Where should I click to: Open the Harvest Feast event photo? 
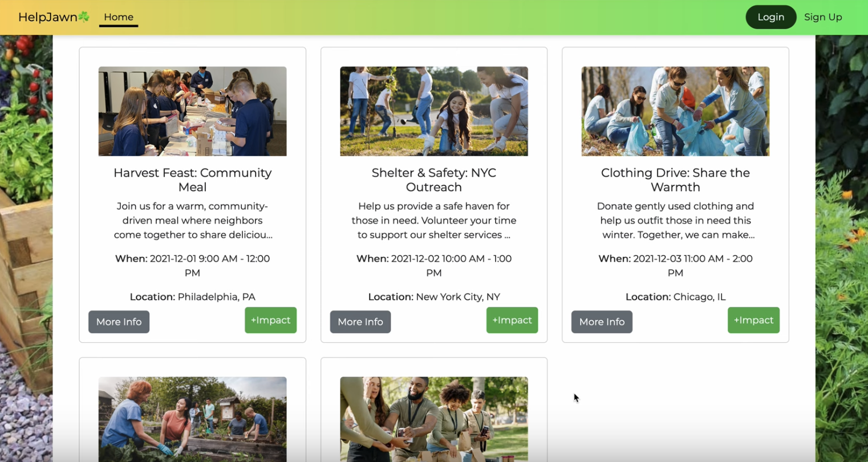pos(192,111)
